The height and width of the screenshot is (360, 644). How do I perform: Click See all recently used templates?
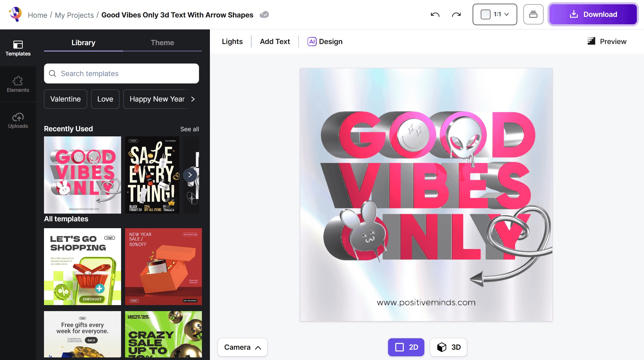(x=189, y=129)
